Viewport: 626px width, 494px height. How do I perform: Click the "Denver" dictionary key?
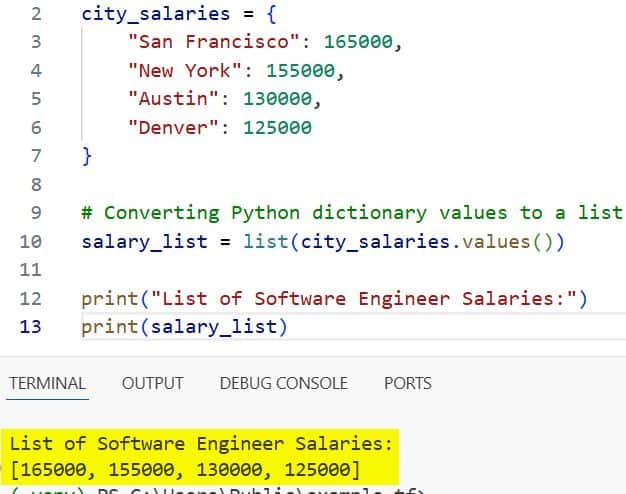coord(173,127)
